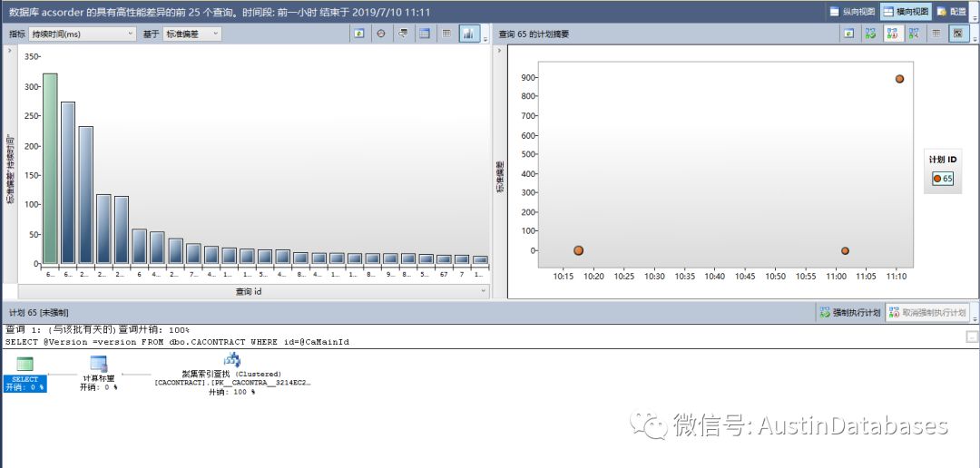
Task: Show plan summary in grid format
Action: click(x=936, y=34)
